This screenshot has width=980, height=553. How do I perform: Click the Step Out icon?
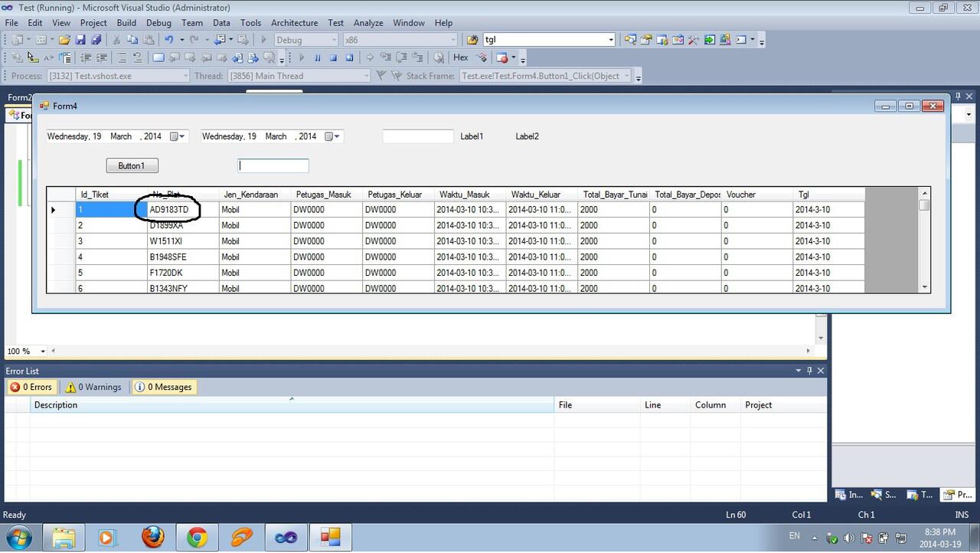(x=417, y=57)
